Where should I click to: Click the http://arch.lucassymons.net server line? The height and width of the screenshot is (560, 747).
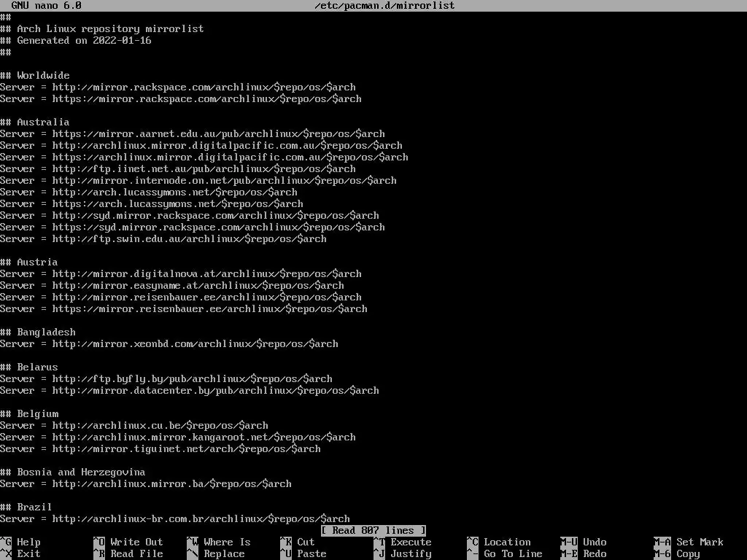149,192
